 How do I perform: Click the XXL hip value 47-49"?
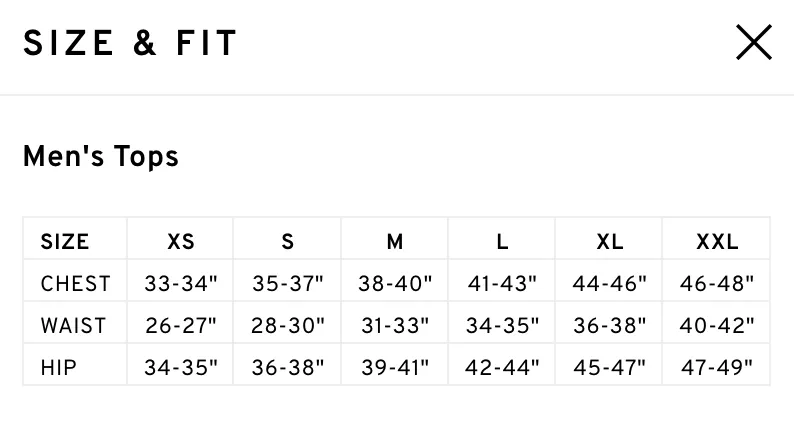coord(717,368)
